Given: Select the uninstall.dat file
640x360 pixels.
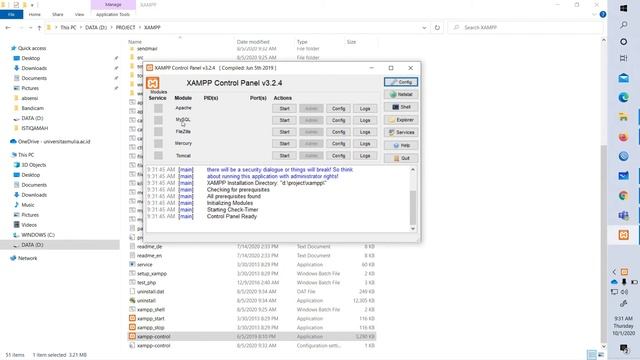Looking at the screenshot, I should (x=150, y=292).
